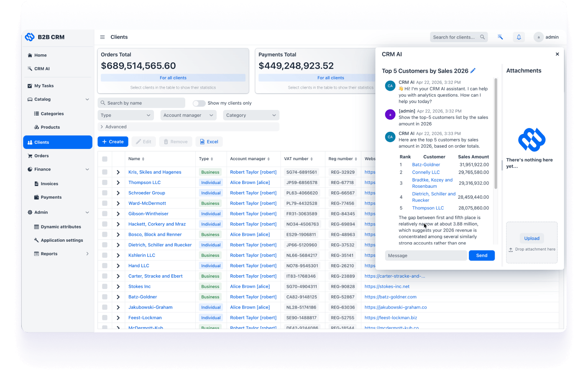Edit chat title with pencil icon

coord(473,71)
